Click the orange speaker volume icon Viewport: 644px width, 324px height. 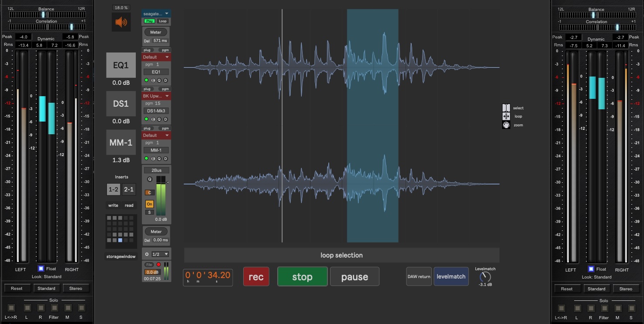click(121, 22)
